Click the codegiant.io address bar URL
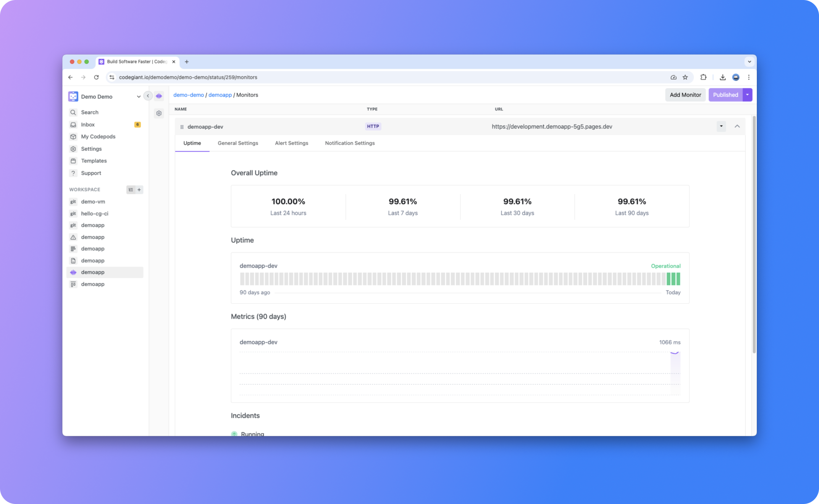 188,77
